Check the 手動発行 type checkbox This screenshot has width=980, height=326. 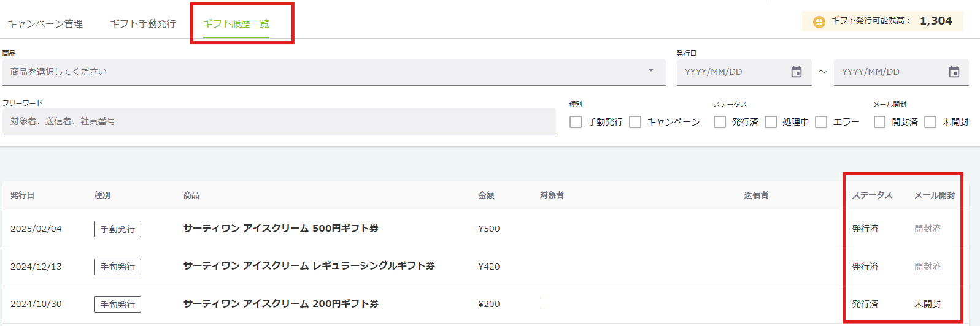click(576, 122)
